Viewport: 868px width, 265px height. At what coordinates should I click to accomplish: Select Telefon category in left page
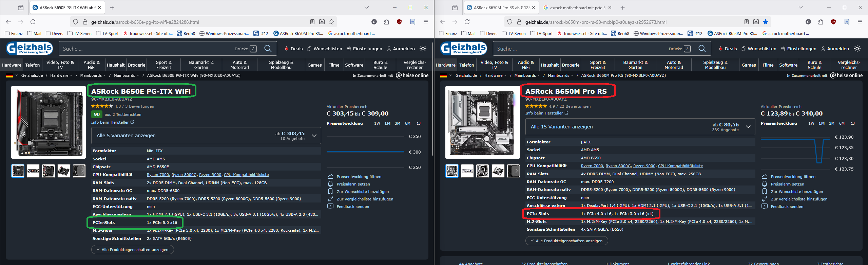pos(33,65)
